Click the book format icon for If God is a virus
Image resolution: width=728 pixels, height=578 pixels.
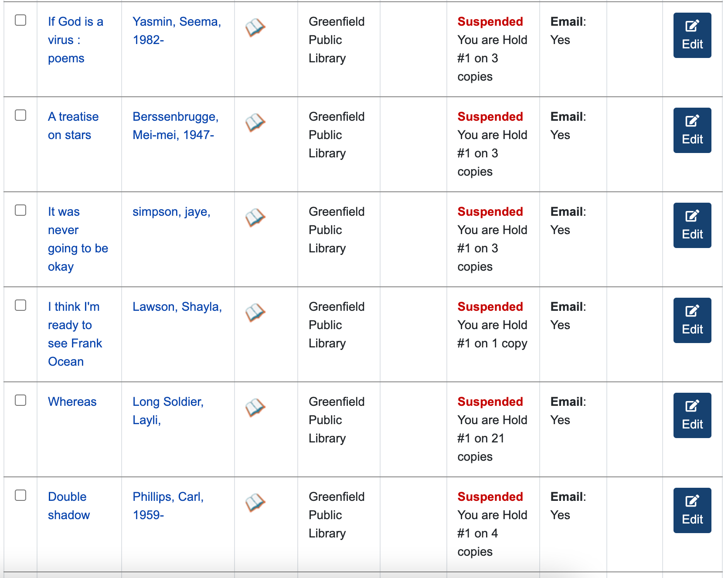255,27
